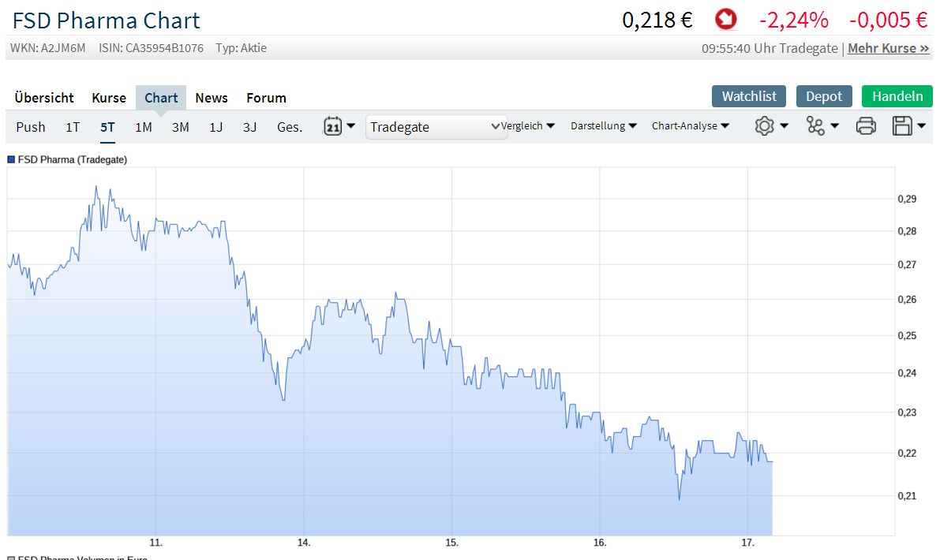The width and height of the screenshot is (940, 560).
Task: Switch to the News tab
Action: (211, 97)
